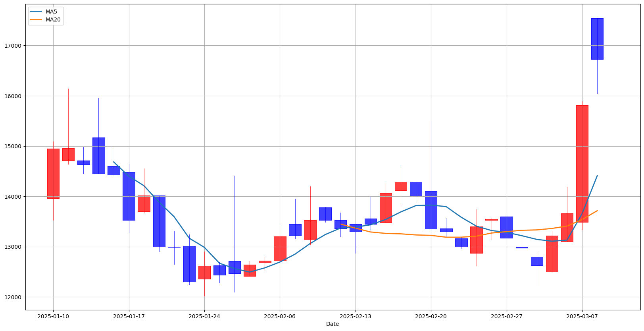Select the last blue candle above 17000
The height and width of the screenshot is (331, 644).
(597, 39)
